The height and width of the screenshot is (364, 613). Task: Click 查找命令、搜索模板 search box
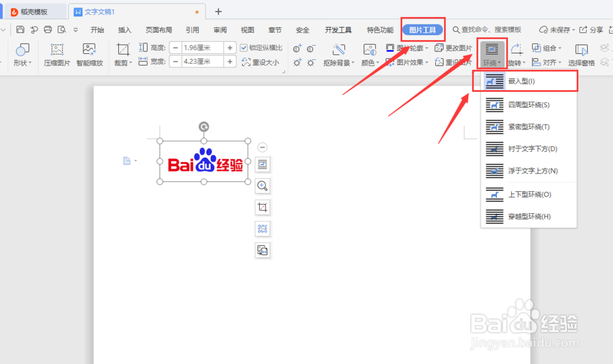[487, 29]
